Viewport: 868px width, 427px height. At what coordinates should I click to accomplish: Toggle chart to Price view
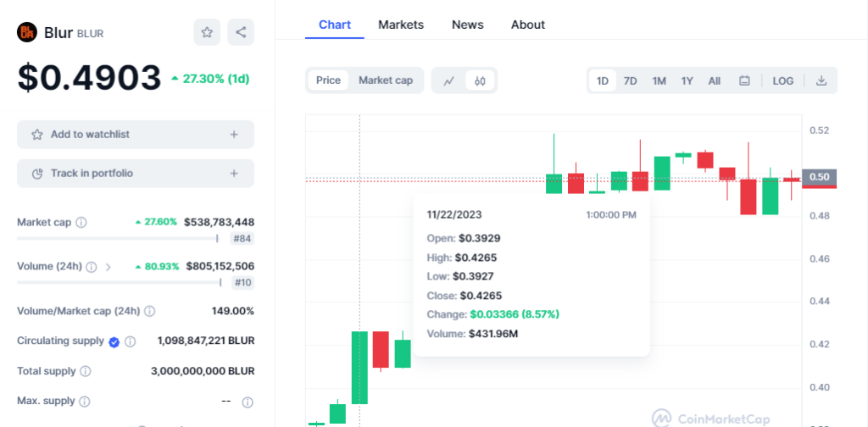click(328, 80)
